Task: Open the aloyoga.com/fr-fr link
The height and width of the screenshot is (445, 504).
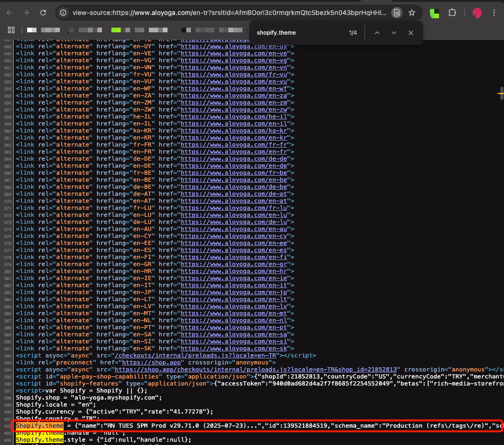Action: 234,145
